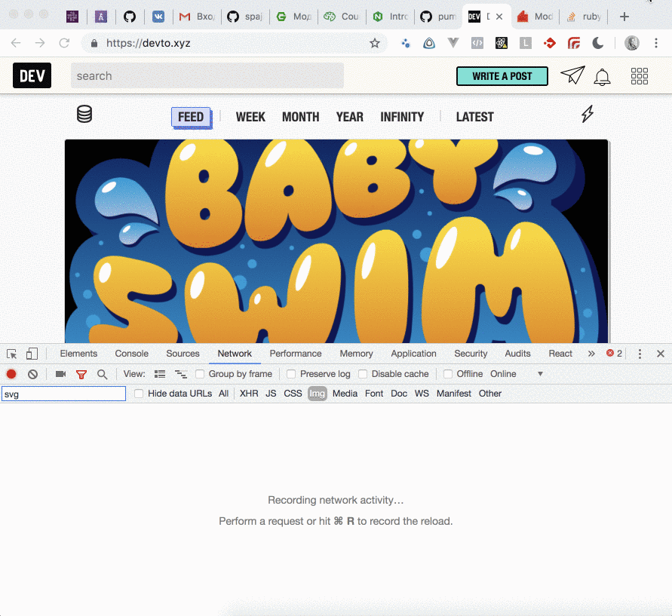
Task: Open the notifications bell
Action: point(602,76)
